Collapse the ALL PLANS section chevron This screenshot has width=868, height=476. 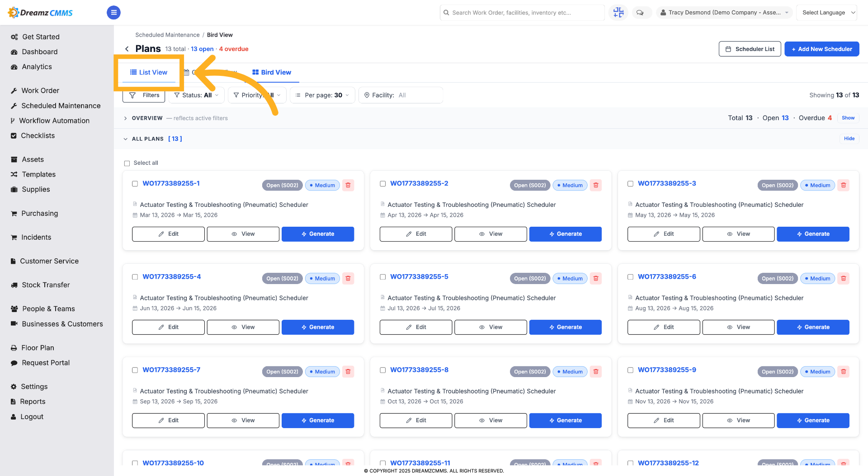pos(126,139)
